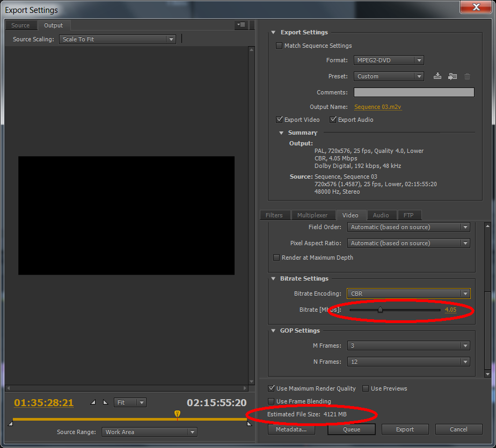Click the black video preview frame

[126, 215]
